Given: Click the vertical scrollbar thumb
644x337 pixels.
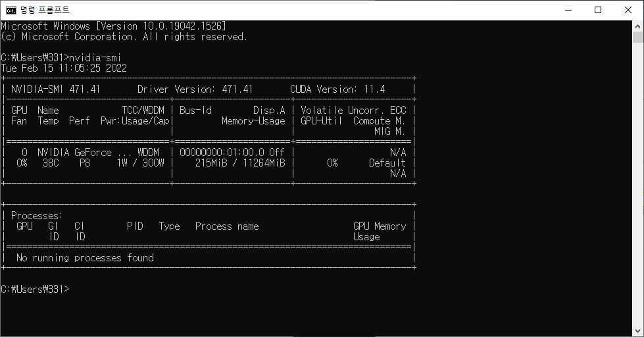Looking at the screenshot, I should tap(637, 37).
